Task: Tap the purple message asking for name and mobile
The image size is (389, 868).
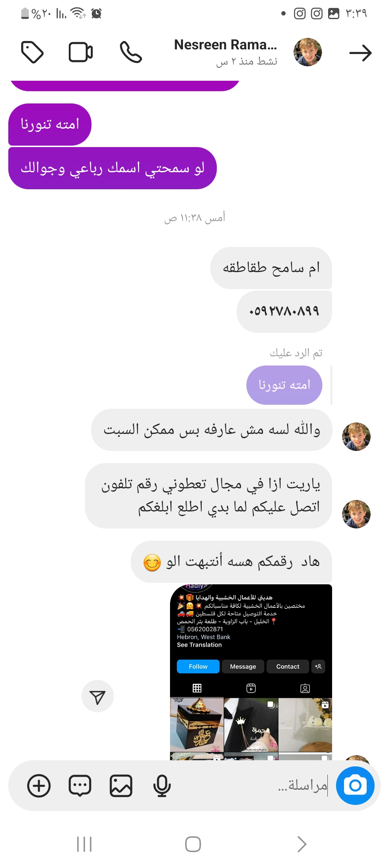Action: click(112, 168)
